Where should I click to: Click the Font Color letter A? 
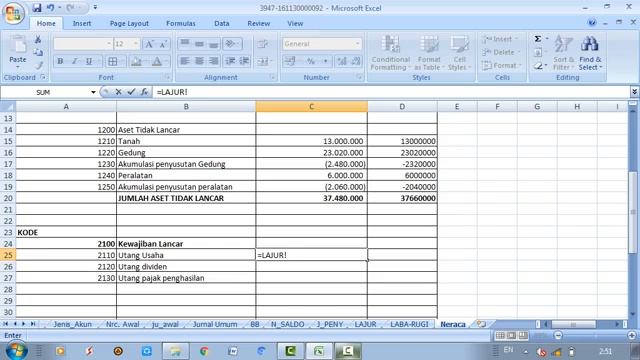click(x=157, y=61)
